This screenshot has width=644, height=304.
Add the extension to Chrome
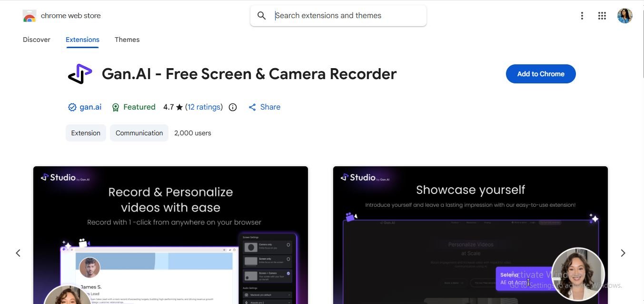click(541, 74)
